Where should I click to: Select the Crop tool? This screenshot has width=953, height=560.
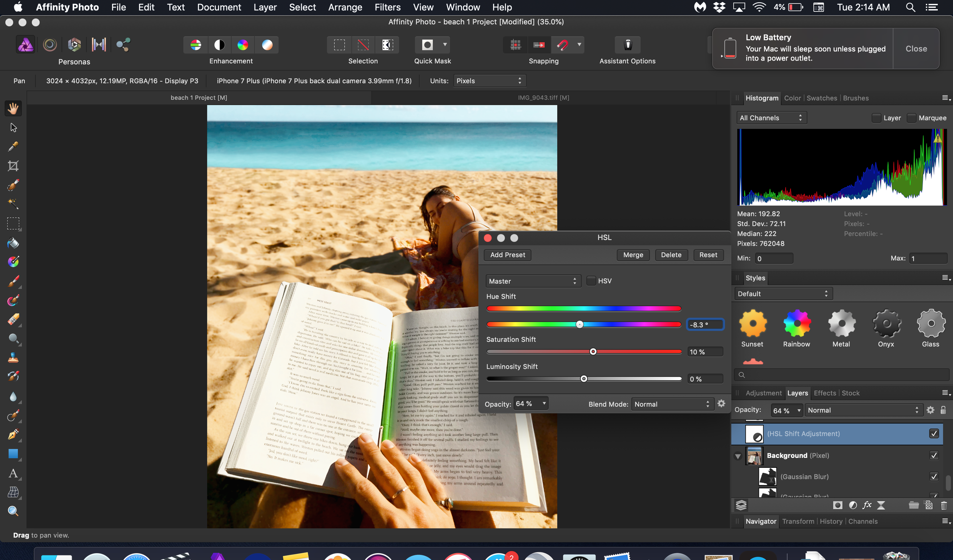pyautogui.click(x=13, y=166)
